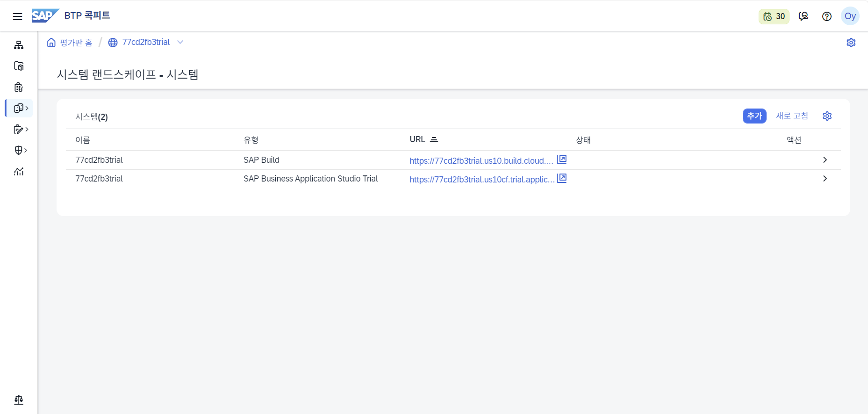Open the second sidebar icon with document and lock
Screen dimensions: 868x414
(19, 66)
